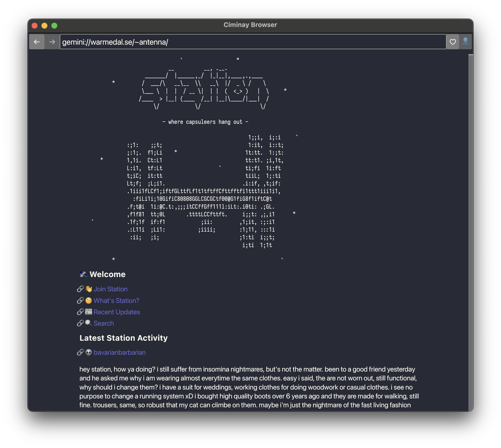
Task: Open the Join Station link
Action: coord(111,289)
